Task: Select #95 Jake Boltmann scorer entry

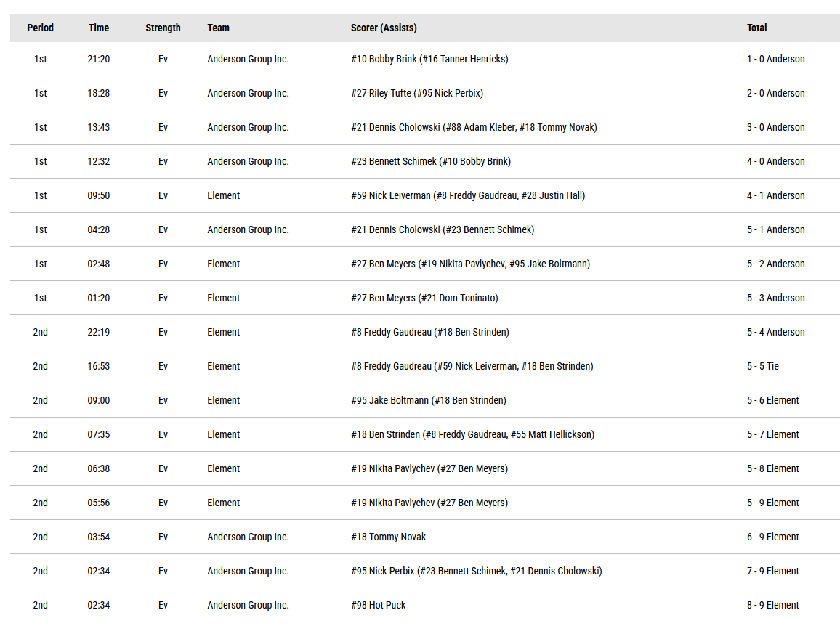Action: 429,401
